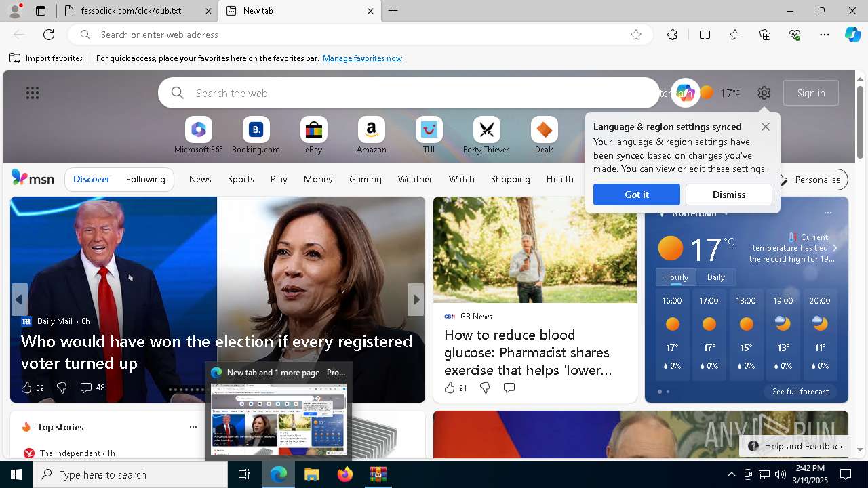The image size is (868, 488).
Task: Open Microsoft 365 shortcut
Action: tap(199, 136)
